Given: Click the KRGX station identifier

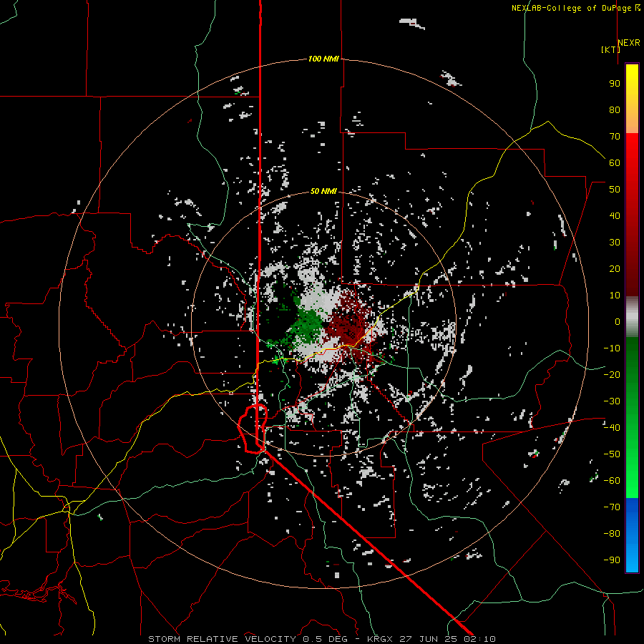Looking at the screenshot, I should point(381,639).
